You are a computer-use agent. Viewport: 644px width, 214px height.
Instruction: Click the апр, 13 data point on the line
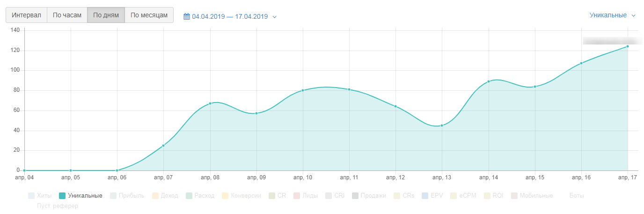click(x=441, y=125)
